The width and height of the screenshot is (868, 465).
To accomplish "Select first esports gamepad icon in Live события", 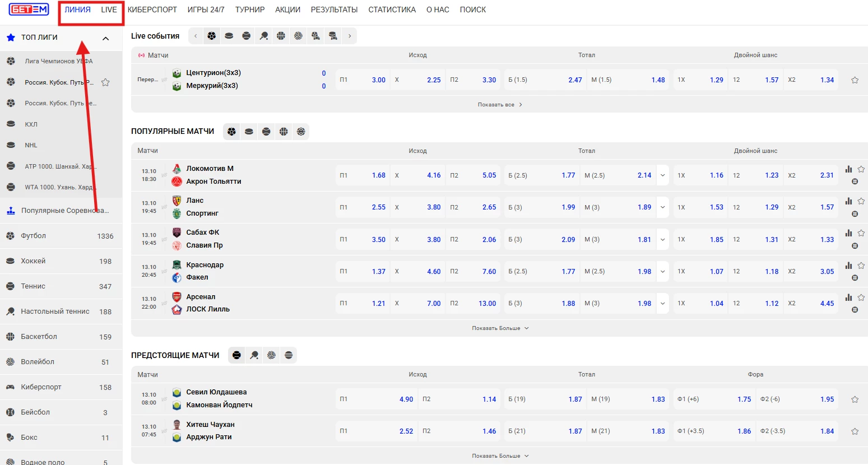I will pyautogui.click(x=315, y=36).
